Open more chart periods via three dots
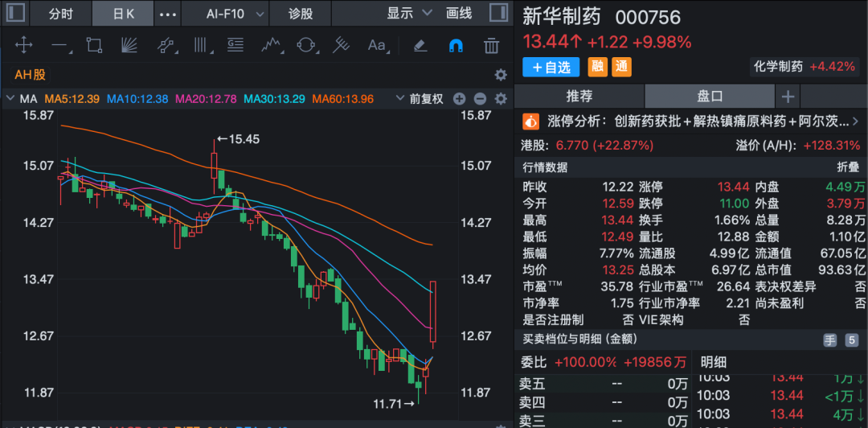 (x=168, y=14)
